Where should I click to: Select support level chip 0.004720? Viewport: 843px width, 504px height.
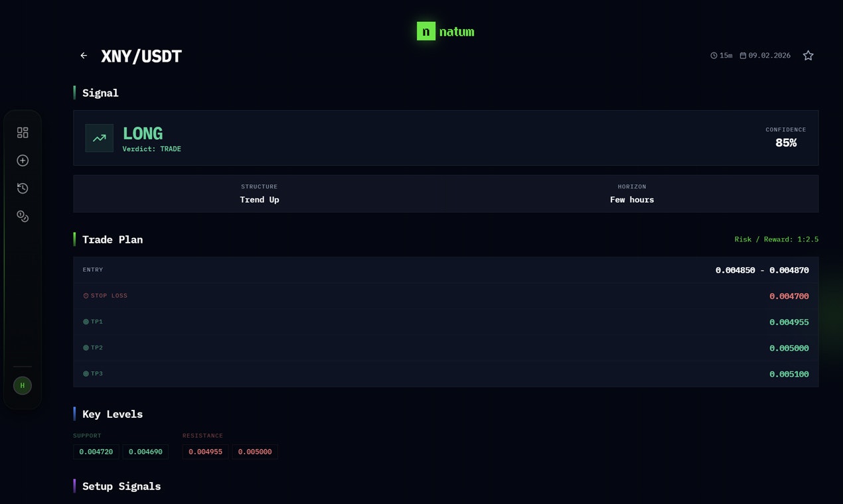(x=96, y=452)
